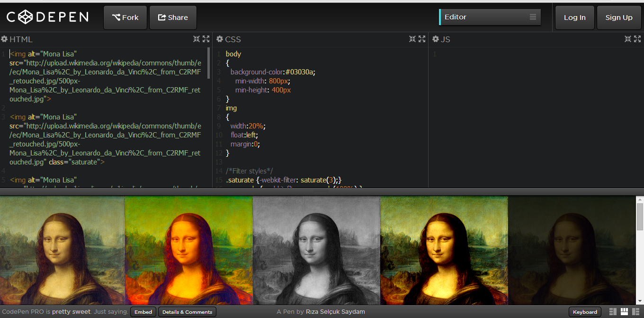Fork this pen
The image size is (644, 318).
(125, 17)
